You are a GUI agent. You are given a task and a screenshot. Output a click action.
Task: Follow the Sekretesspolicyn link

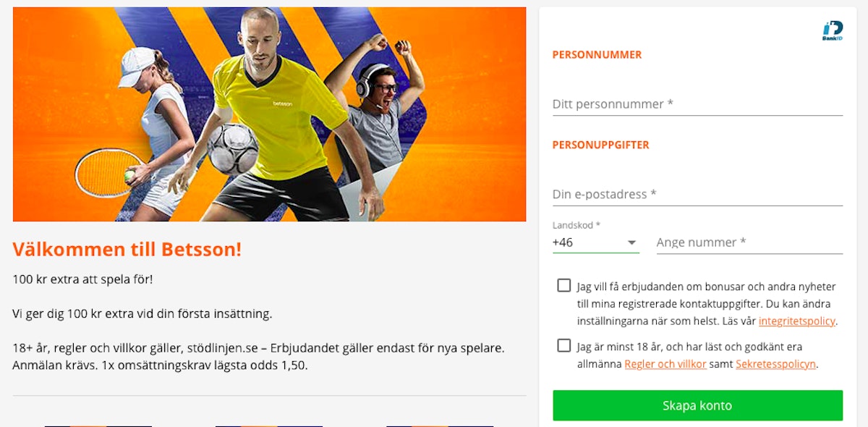point(776,364)
